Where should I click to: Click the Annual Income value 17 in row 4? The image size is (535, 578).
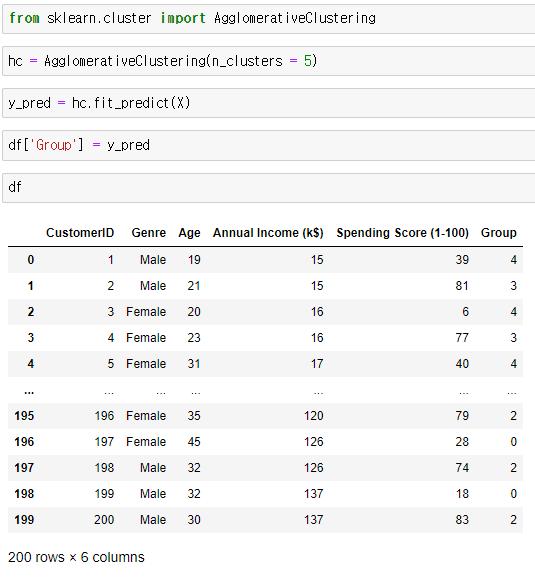(x=317, y=364)
